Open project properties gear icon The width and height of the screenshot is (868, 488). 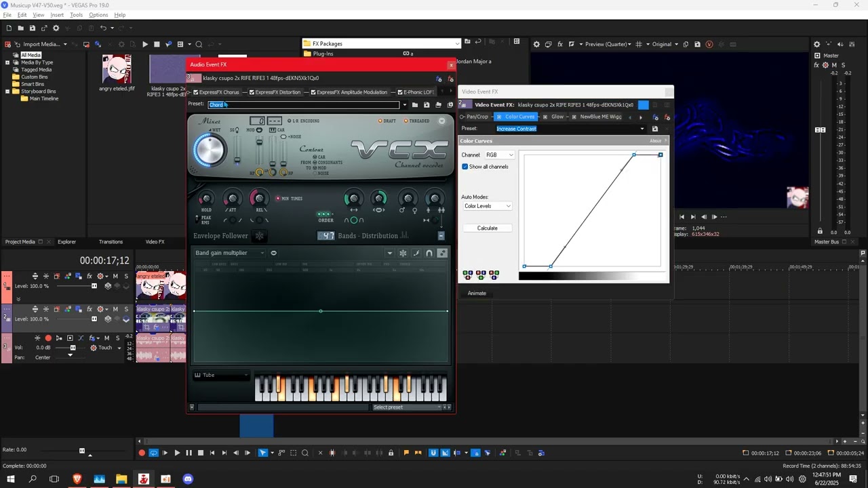click(56, 28)
